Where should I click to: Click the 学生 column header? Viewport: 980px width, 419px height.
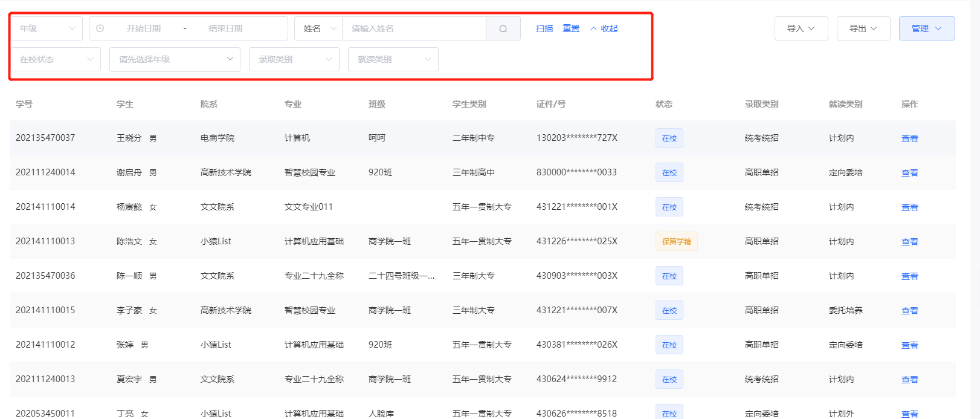tap(125, 104)
